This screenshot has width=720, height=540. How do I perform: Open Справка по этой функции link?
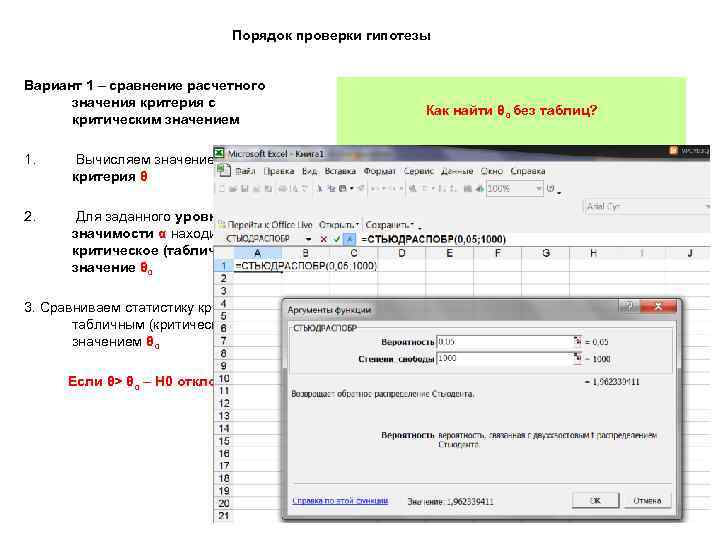(340, 501)
